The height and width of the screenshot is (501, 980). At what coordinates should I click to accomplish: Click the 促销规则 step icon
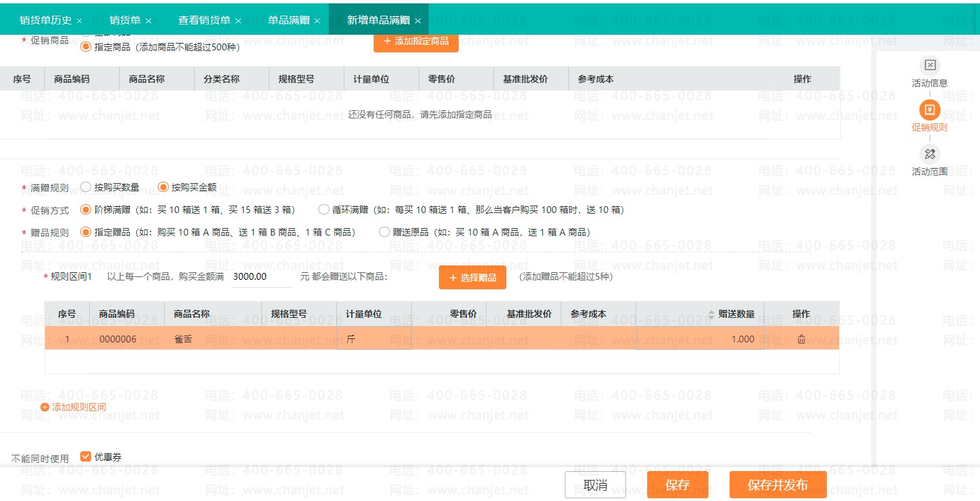click(x=930, y=110)
